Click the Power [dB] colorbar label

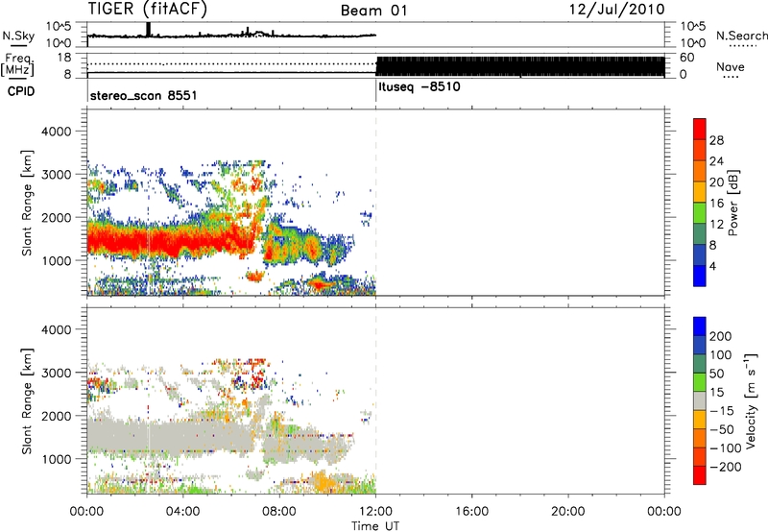[x=732, y=203]
